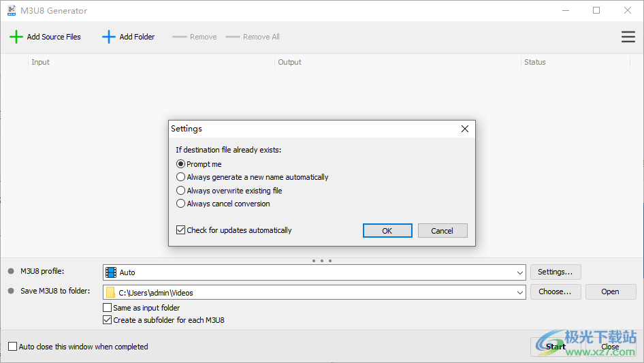Open the hamburger menu icon
The image size is (644, 363).
(x=628, y=37)
